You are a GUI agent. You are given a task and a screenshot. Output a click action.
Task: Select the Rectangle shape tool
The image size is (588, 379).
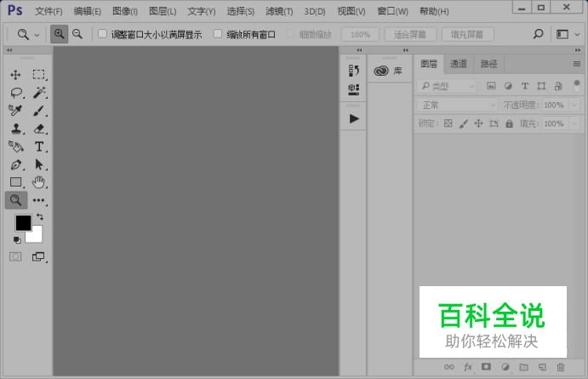(x=16, y=182)
